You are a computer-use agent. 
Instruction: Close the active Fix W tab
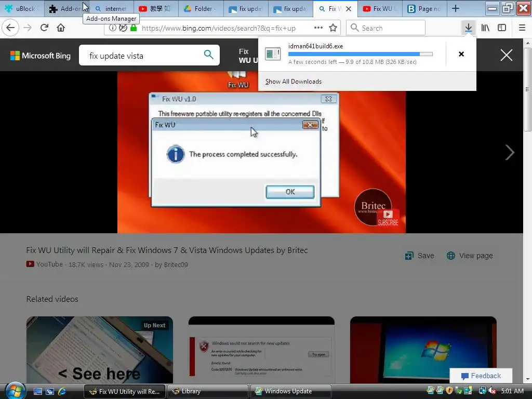click(x=349, y=9)
